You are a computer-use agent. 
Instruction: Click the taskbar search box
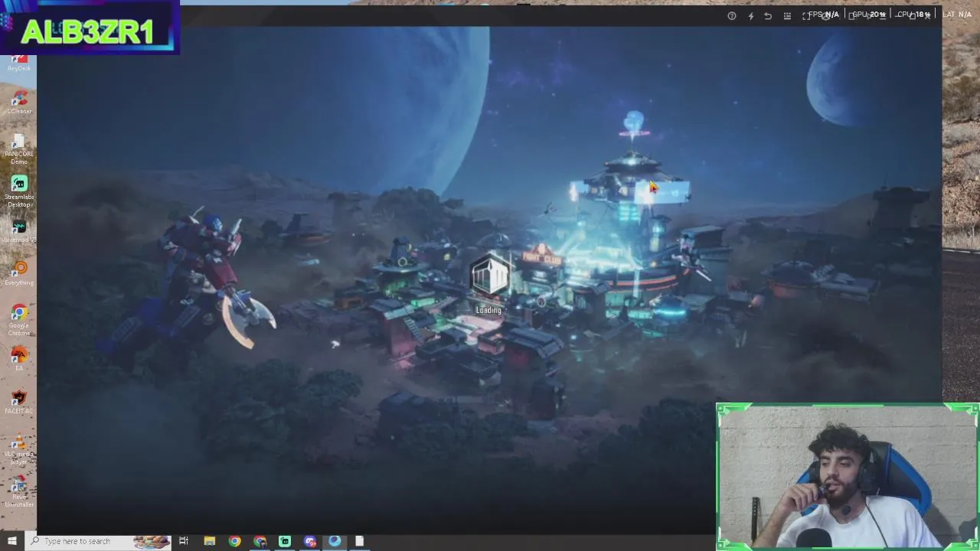(100, 541)
